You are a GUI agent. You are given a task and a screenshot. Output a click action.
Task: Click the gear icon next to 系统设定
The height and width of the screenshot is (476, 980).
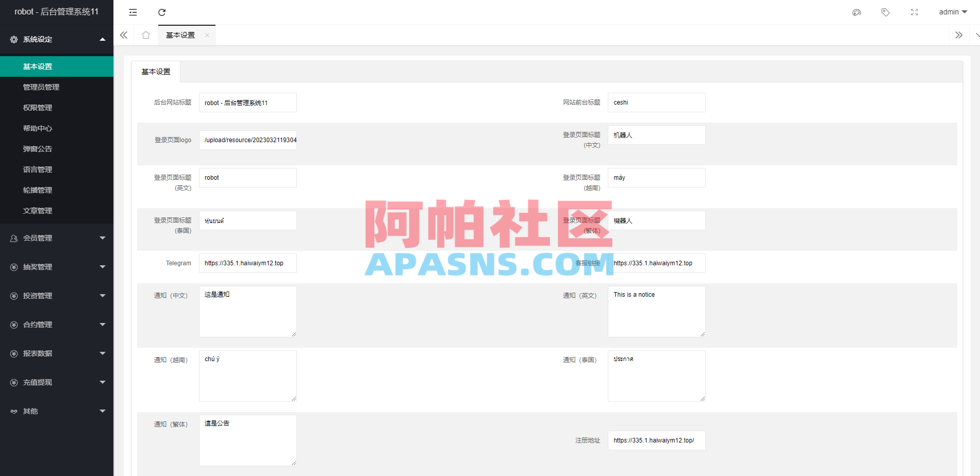[13, 39]
